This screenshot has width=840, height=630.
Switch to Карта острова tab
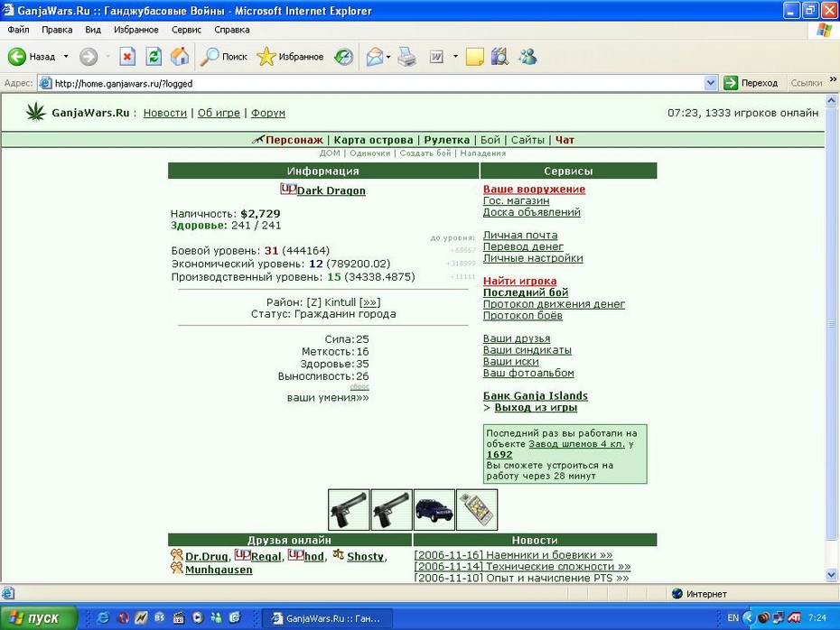click(x=373, y=140)
